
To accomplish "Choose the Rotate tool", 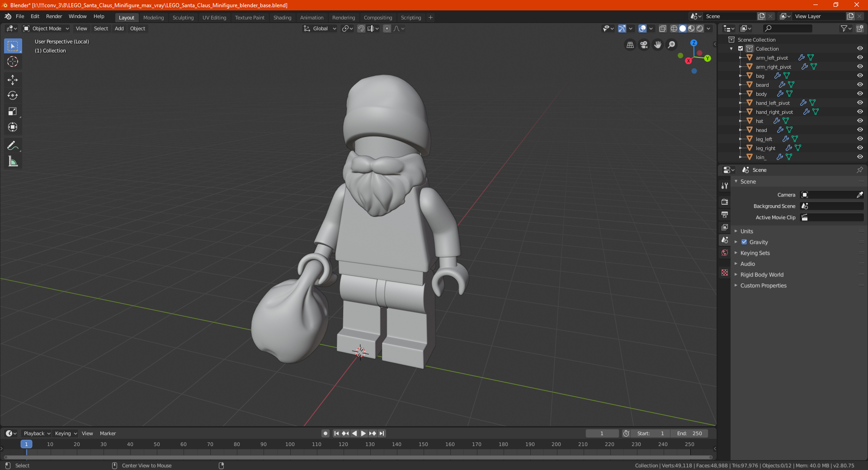I will coord(13,96).
